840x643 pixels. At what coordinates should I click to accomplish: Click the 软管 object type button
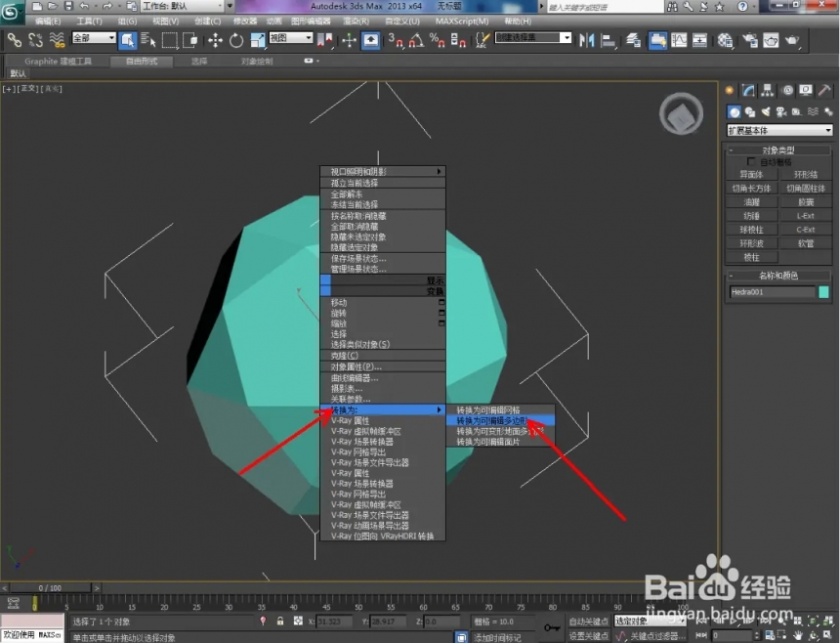pyautogui.click(x=805, y=243)
